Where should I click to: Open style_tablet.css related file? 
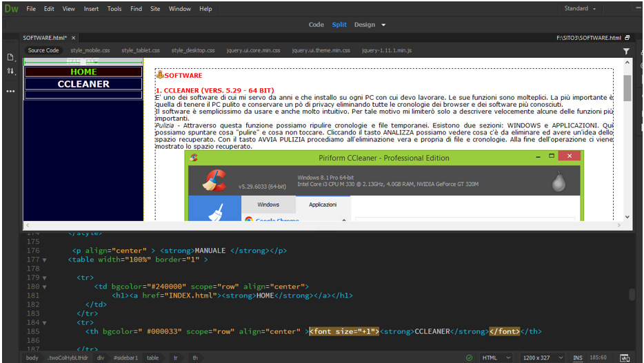(x=141, y=50)
